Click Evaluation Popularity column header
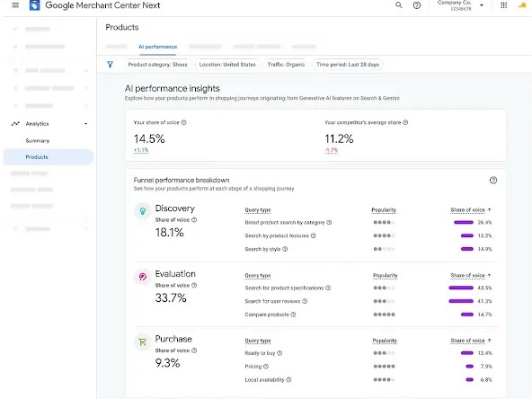Screen dimensions: 532x399 click(386, 275)
